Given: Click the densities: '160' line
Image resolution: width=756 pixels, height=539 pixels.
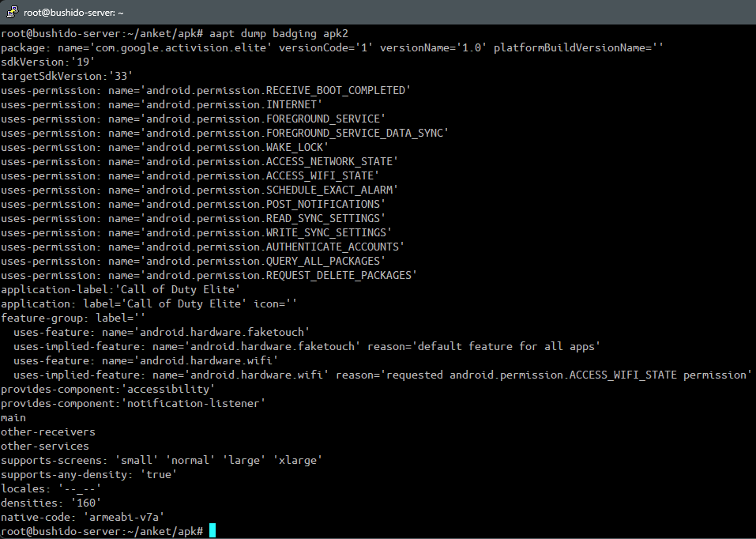Looking at the screenshot, I should [51, 503].
